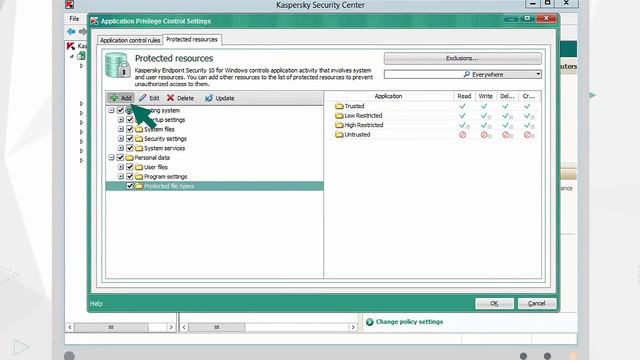This screenshot has width=640, height=360.
Task: Click the Change policy settings link
Action: (409, 322)
